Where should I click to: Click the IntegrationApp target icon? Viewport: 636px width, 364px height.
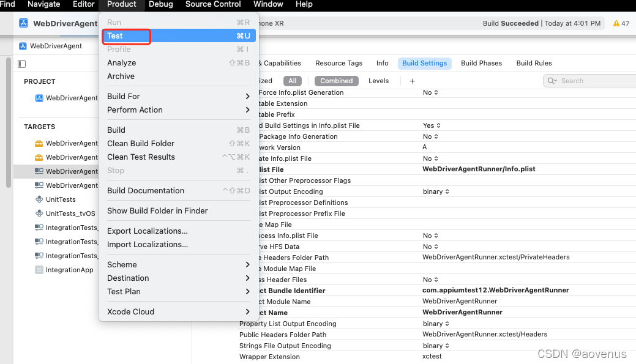[39, 270]
